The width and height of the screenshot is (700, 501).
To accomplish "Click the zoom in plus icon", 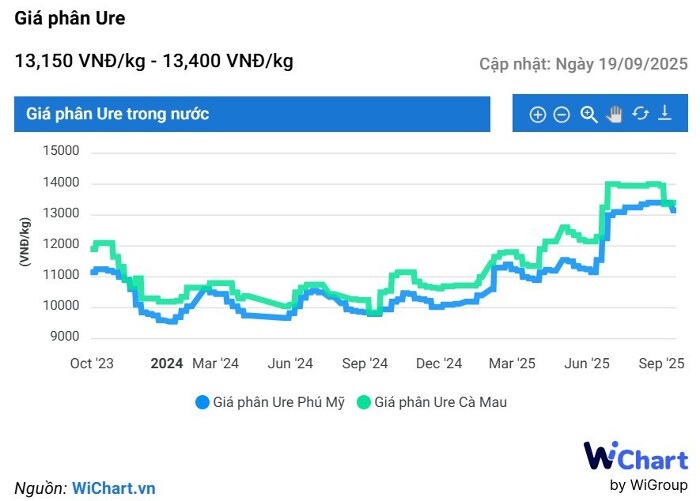I will point(537,115).
